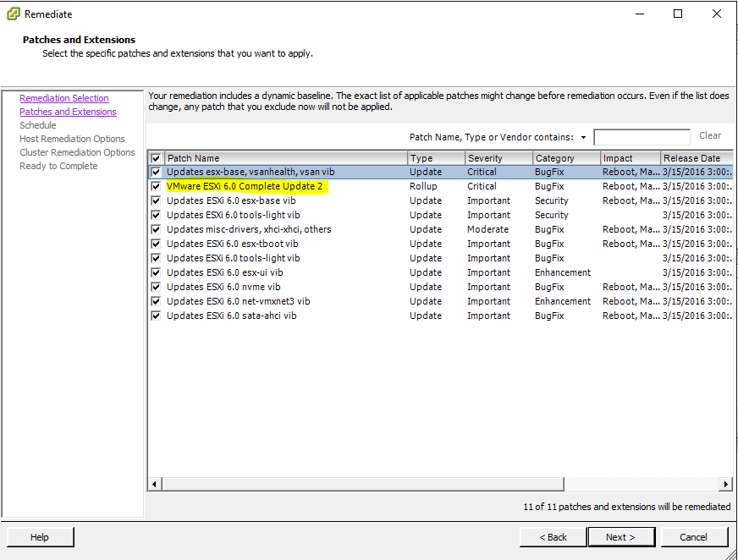Select the Schedule wizard step
Screen dimensions: 738x560
pos(37,125)
